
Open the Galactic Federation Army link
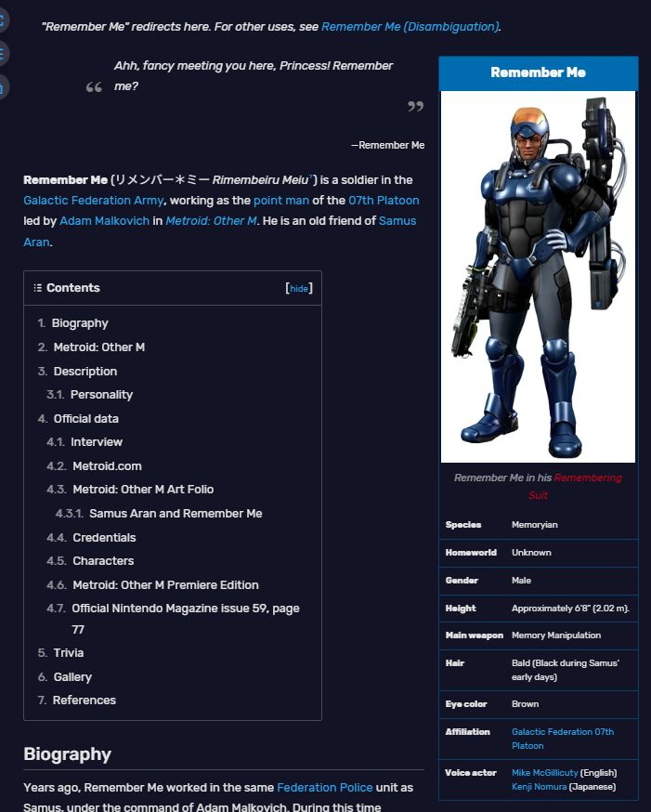93,201
